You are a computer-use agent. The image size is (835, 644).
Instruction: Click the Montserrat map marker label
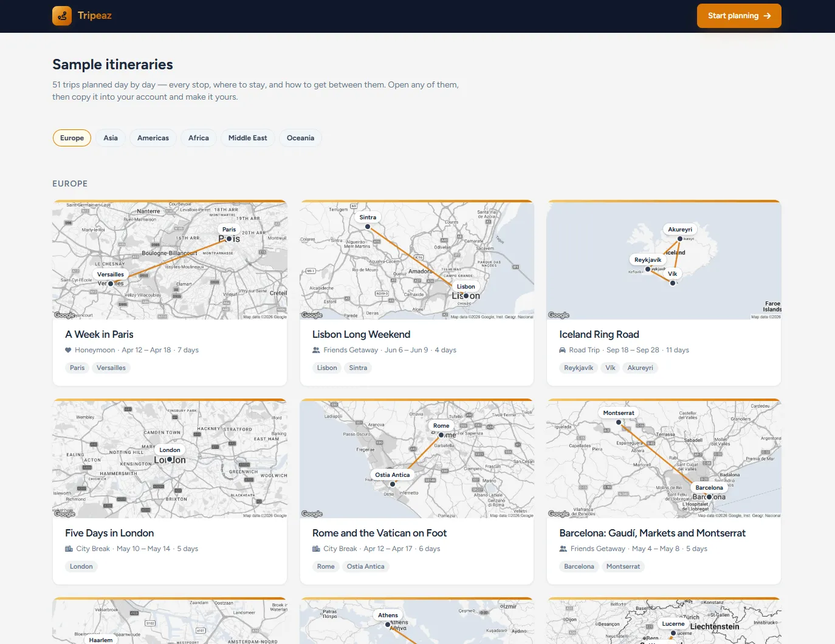pos(619,413)
